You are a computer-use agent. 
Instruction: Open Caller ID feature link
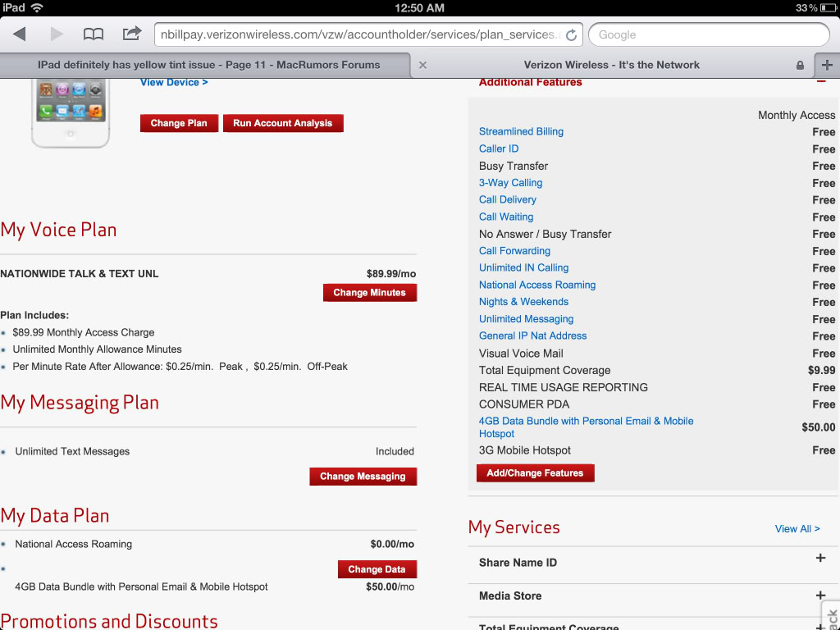tap(499, 148)
